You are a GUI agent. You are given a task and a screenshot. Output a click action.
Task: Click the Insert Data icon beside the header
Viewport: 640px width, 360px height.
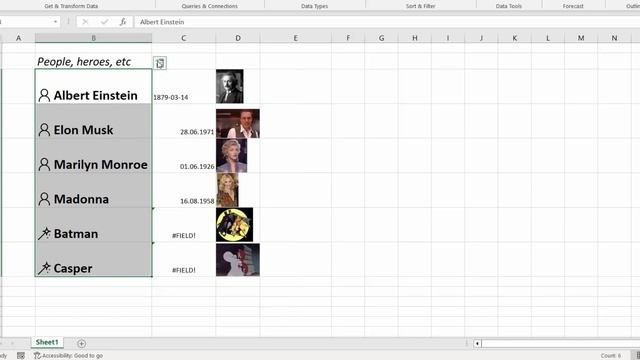pos(160,63)
